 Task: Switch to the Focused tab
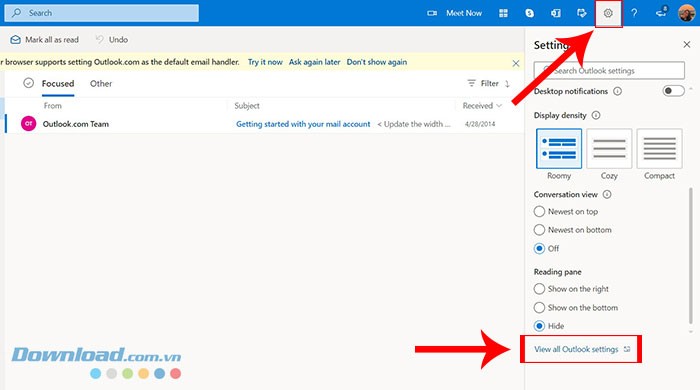[58, 83]
